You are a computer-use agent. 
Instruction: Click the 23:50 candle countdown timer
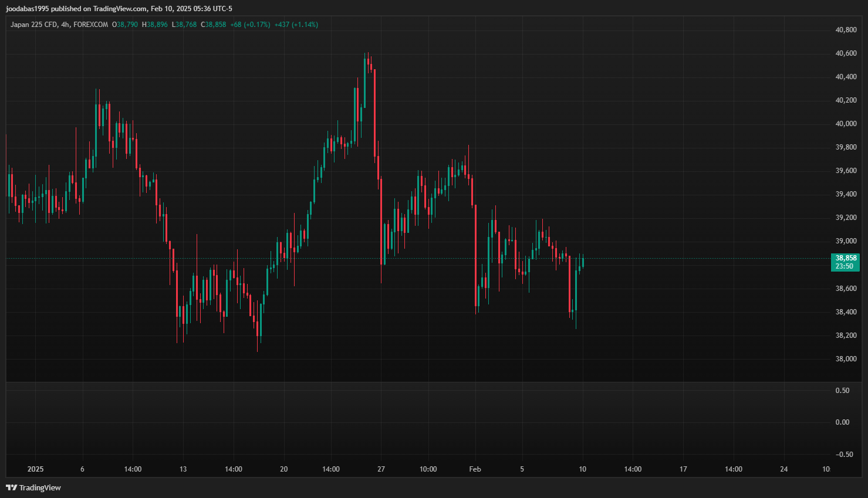coord(845,266)
